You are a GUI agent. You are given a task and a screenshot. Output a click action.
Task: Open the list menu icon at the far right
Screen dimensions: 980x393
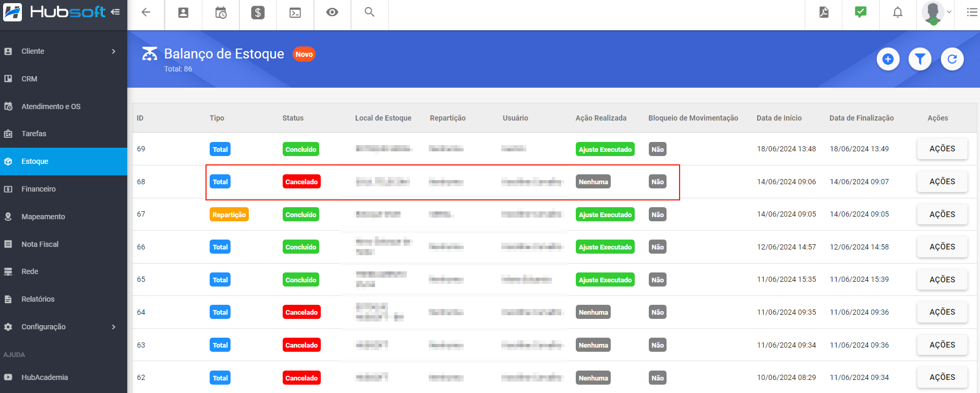[972, 12]
